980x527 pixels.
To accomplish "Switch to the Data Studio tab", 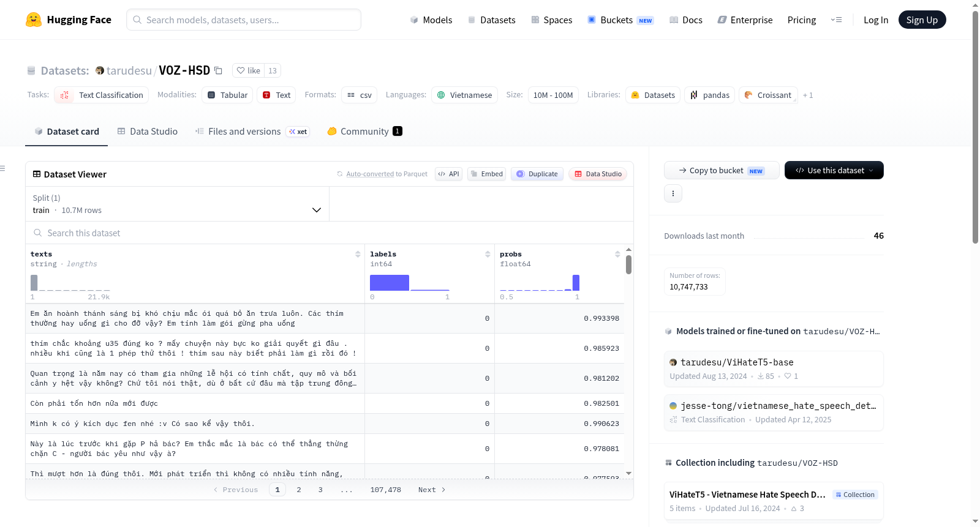I will pos(148,132).
